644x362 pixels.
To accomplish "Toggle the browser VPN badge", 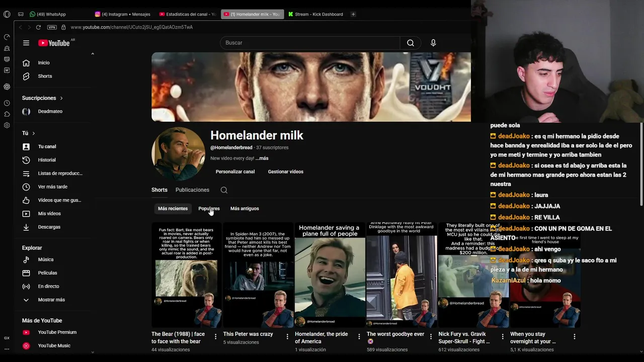I will pyautogui.click(x=52, y=27).
